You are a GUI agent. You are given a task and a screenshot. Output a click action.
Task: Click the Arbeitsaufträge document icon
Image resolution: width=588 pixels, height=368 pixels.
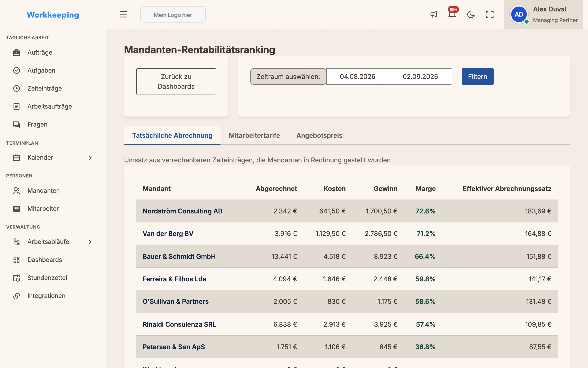pyautogui.click(x=17, y=106)
